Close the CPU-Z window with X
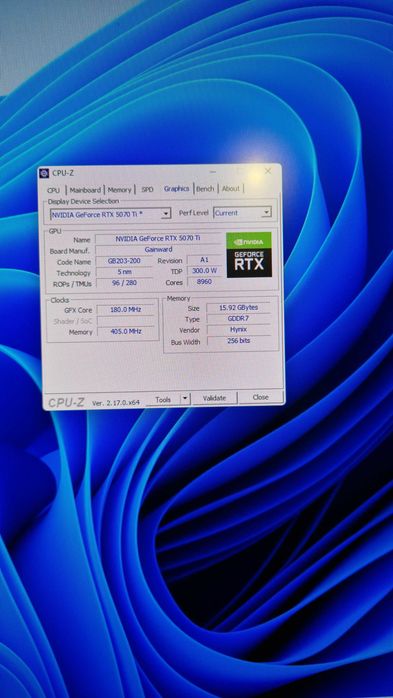393x698 pixels. click(x=268, y=171)
